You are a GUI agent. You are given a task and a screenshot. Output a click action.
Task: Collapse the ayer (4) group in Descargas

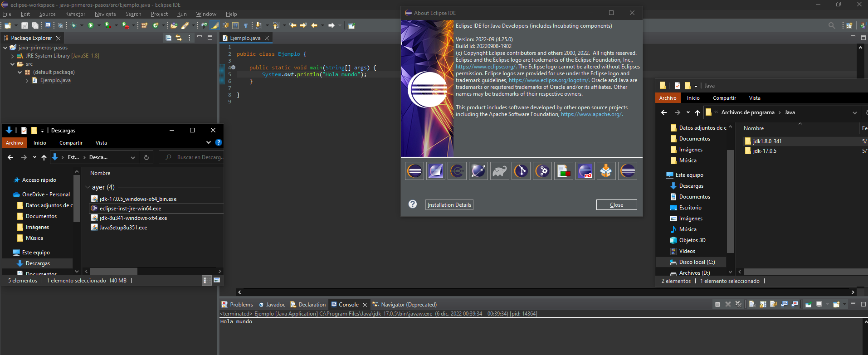88,187
